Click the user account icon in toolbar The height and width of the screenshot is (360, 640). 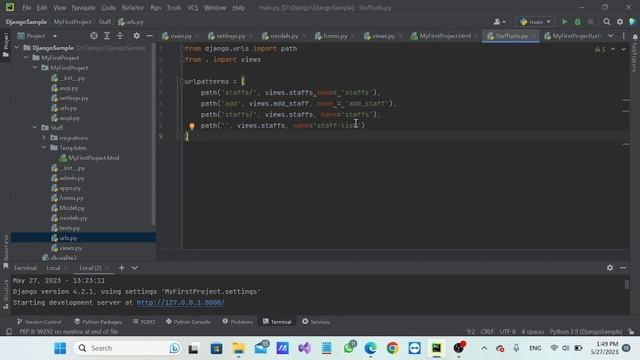click(499, 22)
